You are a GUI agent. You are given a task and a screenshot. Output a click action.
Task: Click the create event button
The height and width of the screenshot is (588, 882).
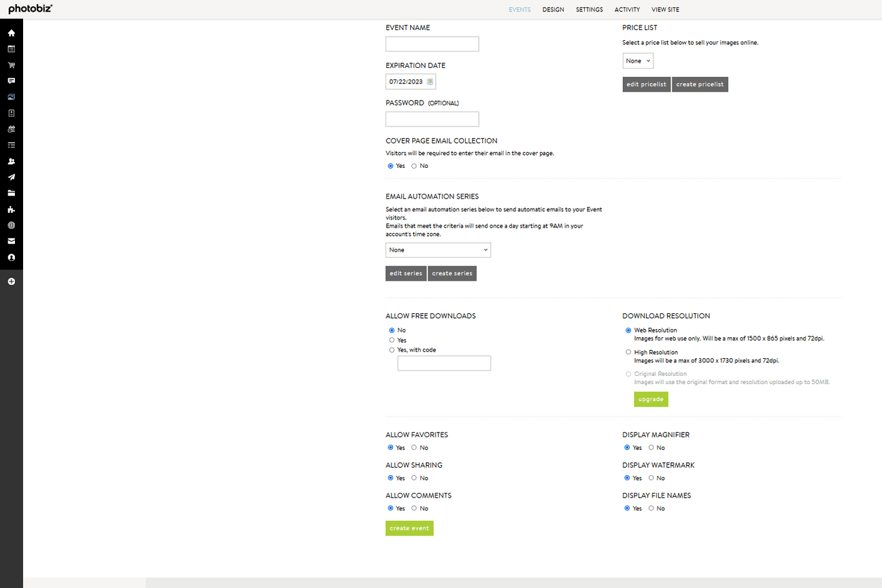[x=409, y=528]
